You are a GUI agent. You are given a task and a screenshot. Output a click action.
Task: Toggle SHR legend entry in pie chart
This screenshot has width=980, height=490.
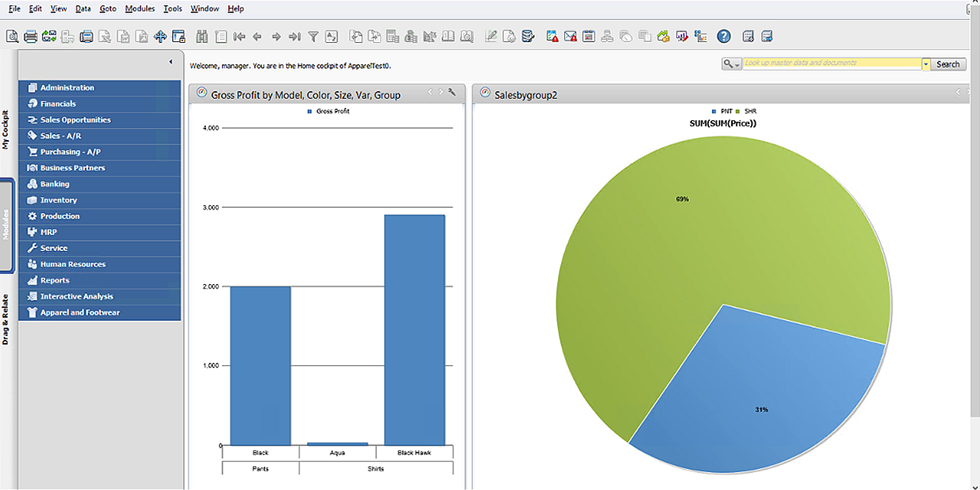(x=746, y=112)
